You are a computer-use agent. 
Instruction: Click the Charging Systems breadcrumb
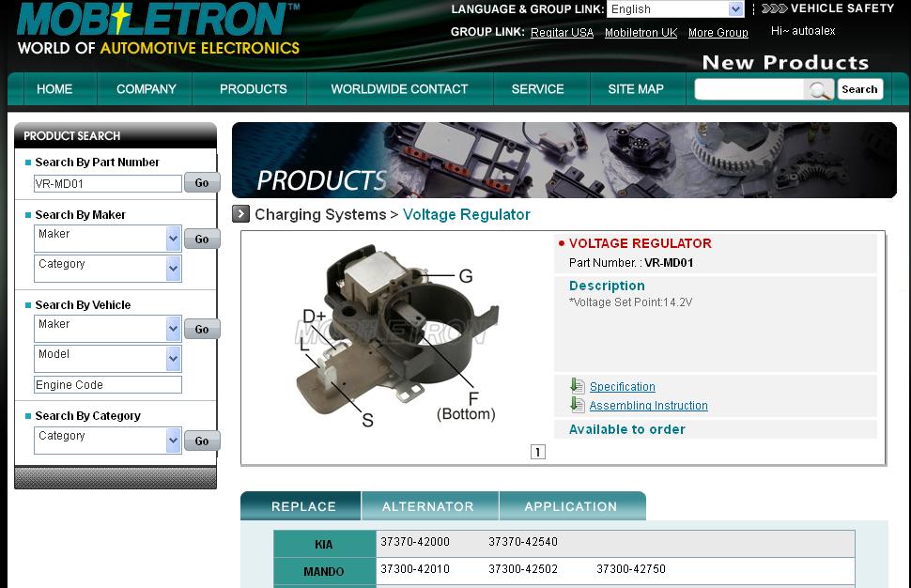320,214
